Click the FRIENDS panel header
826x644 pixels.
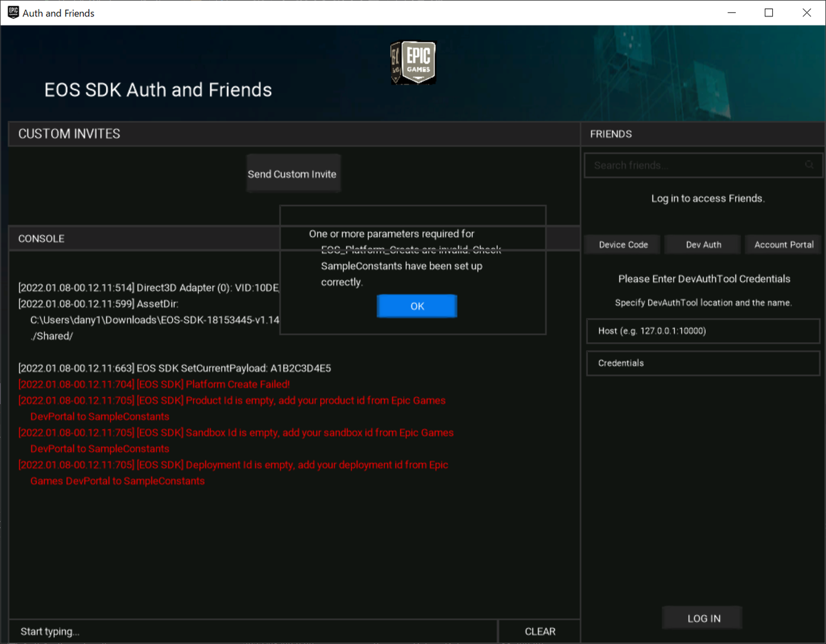click(702, 133)
